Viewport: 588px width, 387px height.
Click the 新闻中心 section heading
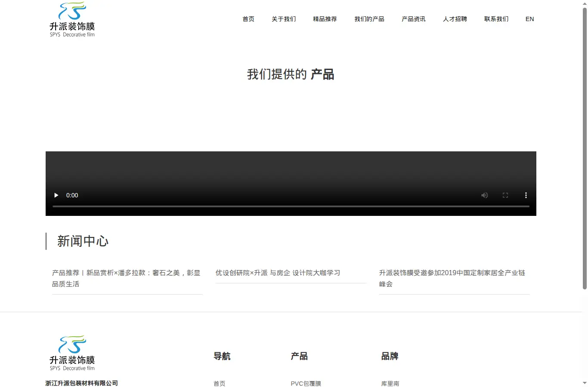coord(83,241)
